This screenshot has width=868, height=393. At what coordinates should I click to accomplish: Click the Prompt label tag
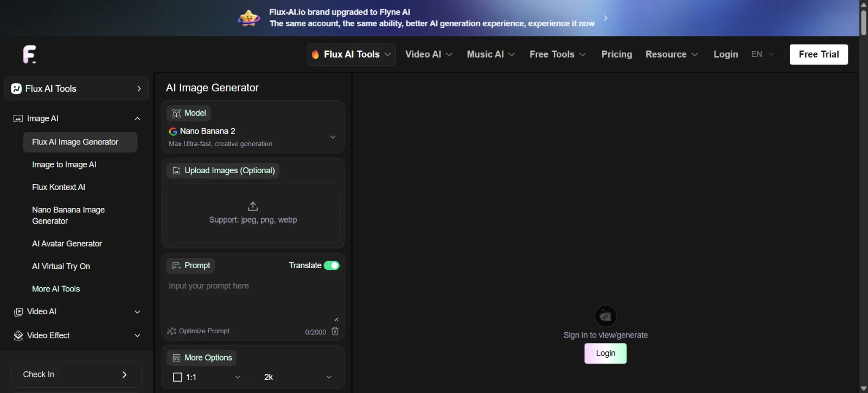pos(190,265)
